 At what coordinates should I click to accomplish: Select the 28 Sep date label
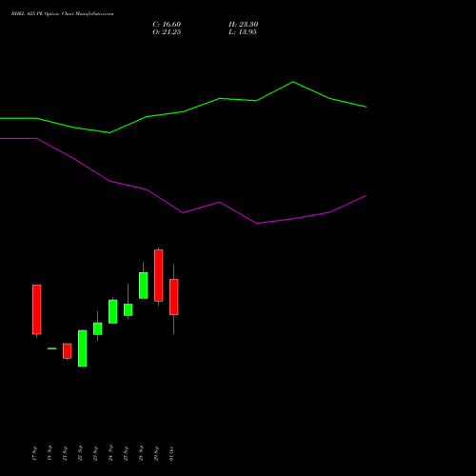point(141,453)
